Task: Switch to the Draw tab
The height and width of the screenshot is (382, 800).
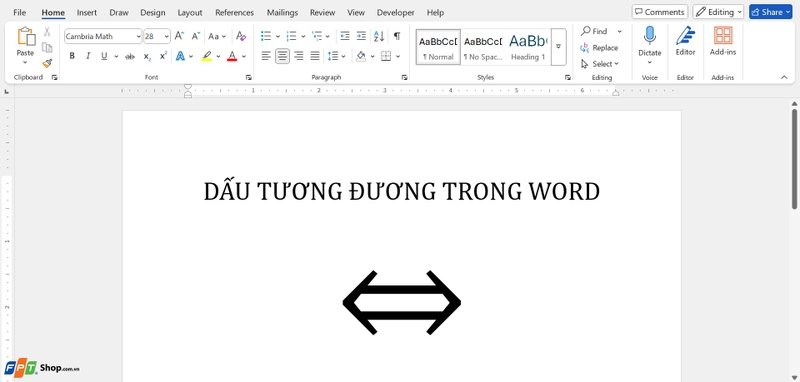Action: point(119,12)
